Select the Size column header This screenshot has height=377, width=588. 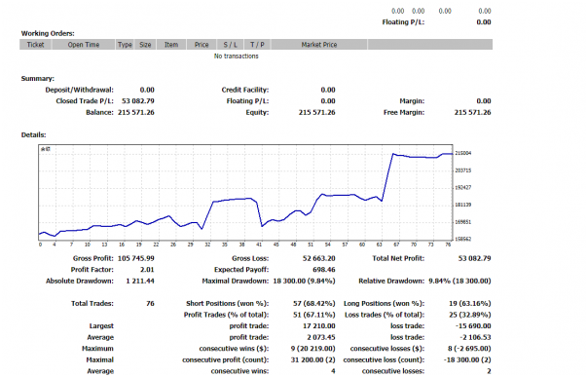click(145, 45)
